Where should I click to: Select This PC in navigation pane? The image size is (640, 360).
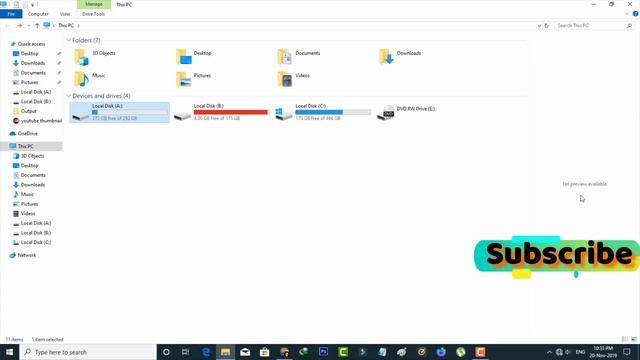click(x=31, y=146)
